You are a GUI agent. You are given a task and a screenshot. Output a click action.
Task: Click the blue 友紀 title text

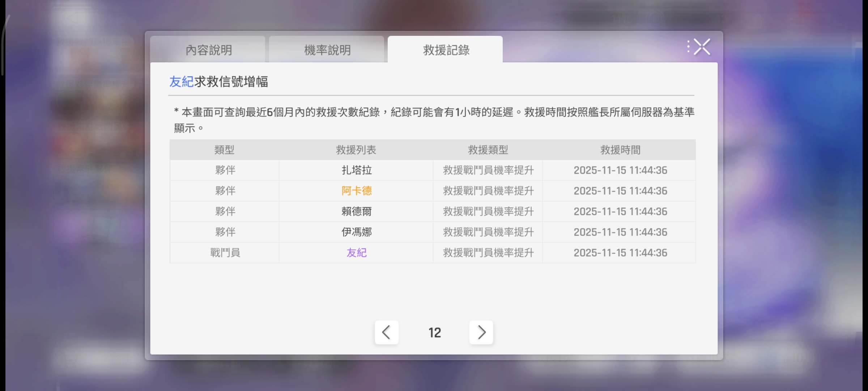pyautogui.click(x=181, y=82)
